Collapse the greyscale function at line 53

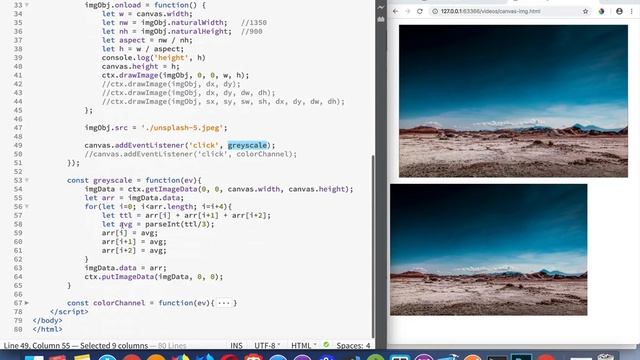[x=27, y=180]
